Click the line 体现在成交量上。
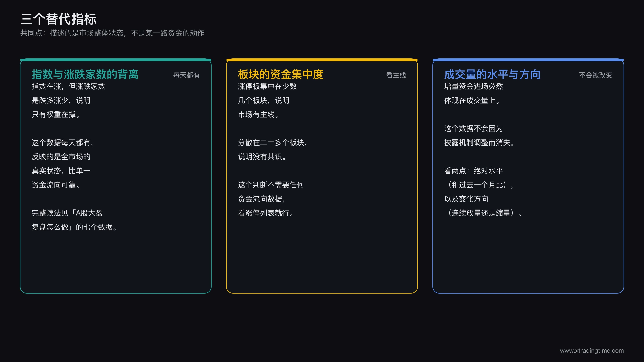The width and height of the screenshot is (644, 362). 472,100
